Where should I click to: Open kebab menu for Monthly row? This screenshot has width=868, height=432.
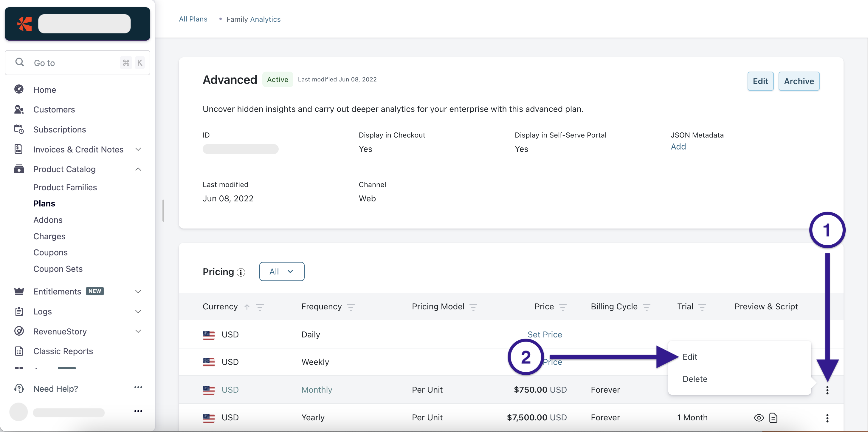click(827, 390)
